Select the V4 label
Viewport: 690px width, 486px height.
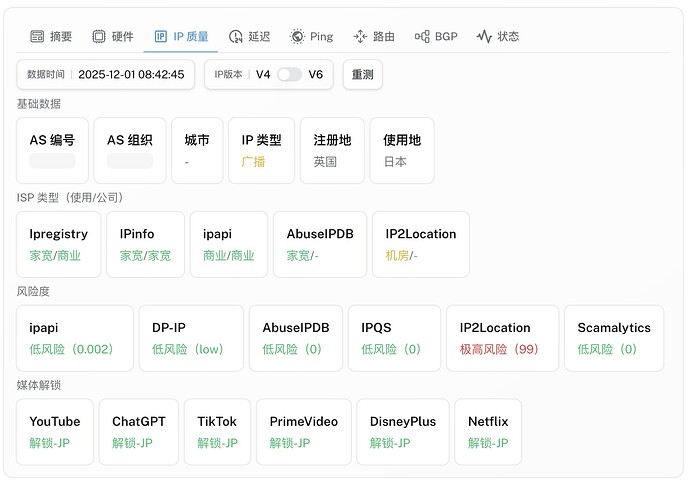(263, 74)
